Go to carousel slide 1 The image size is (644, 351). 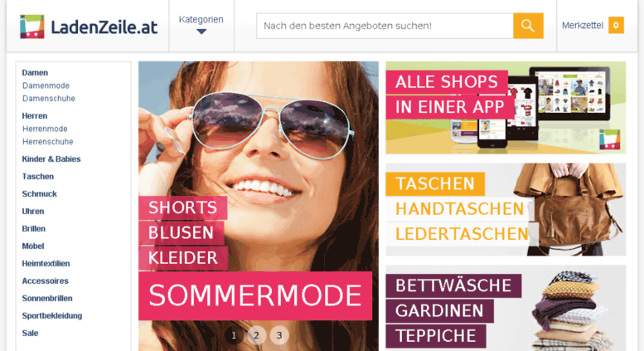pos(234,335)
